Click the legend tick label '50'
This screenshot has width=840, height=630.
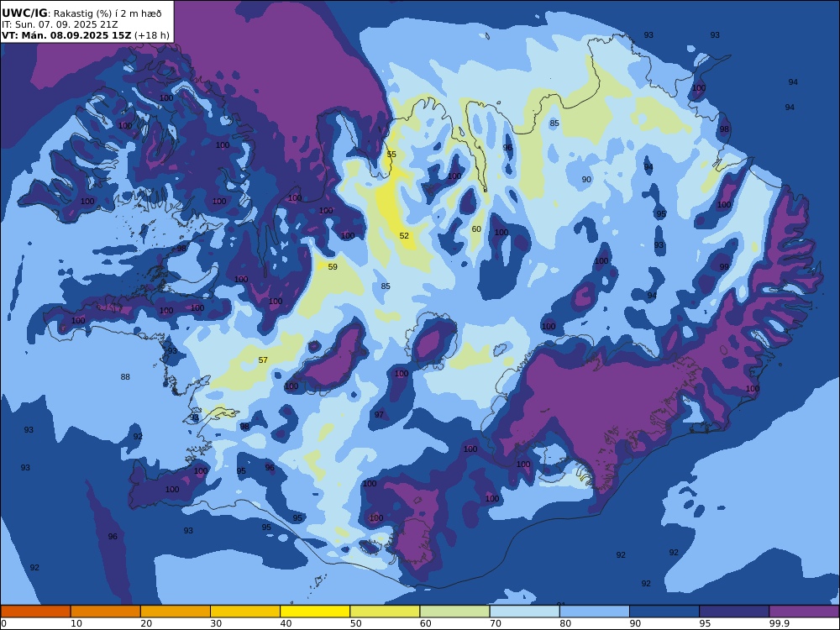coord(356,623)
